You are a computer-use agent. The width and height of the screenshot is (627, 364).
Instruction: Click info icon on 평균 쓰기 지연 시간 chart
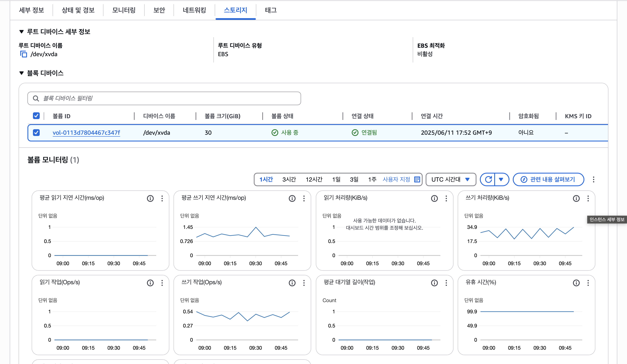pos(292,198)
